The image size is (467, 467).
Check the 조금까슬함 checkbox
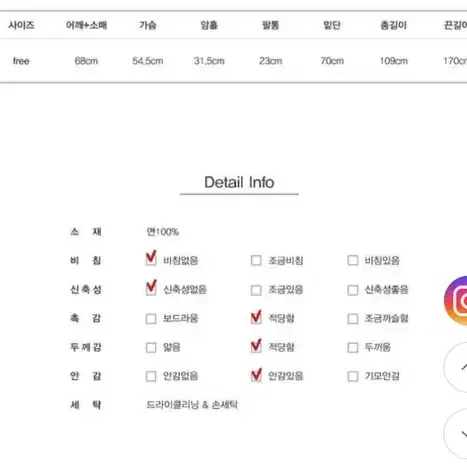pyautogui.click(x=353, y=319)
